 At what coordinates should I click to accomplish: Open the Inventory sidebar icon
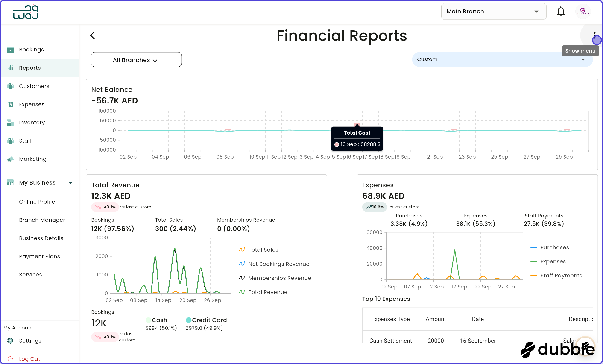pyautogui.click(x=10, y=122)
